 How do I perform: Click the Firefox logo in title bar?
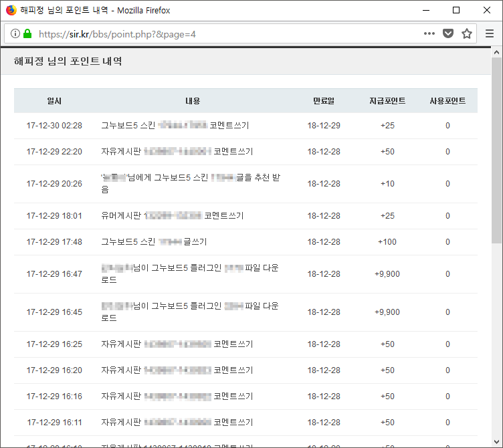coord(11,10)
